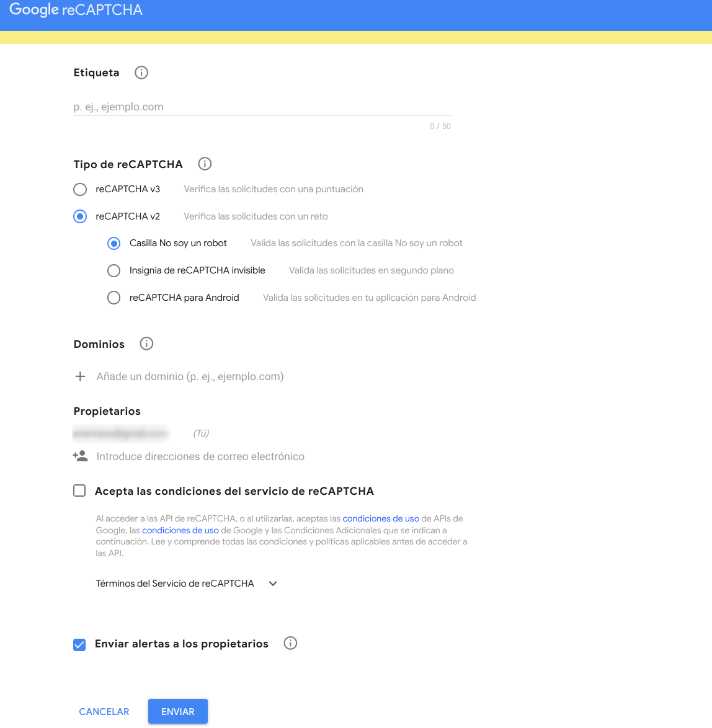Image resolution: width=712 pixels, height=728 pixels.
Task: Click the CANCELAR button
Action: tap(104, 712)
